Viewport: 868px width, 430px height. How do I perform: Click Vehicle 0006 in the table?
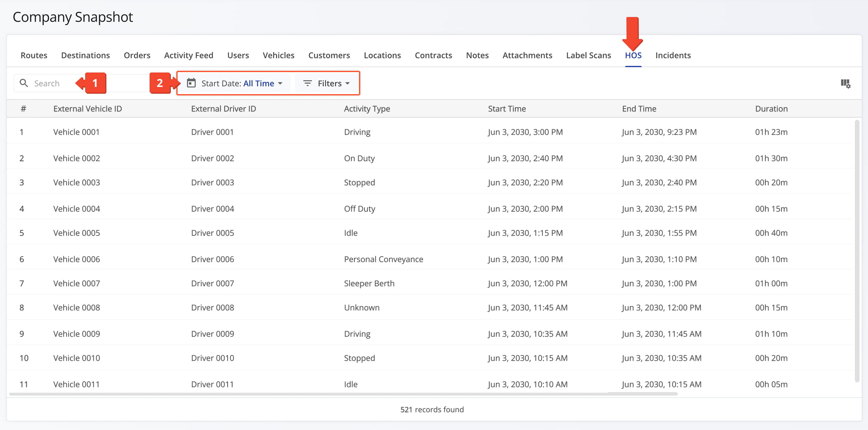(77, 259)
